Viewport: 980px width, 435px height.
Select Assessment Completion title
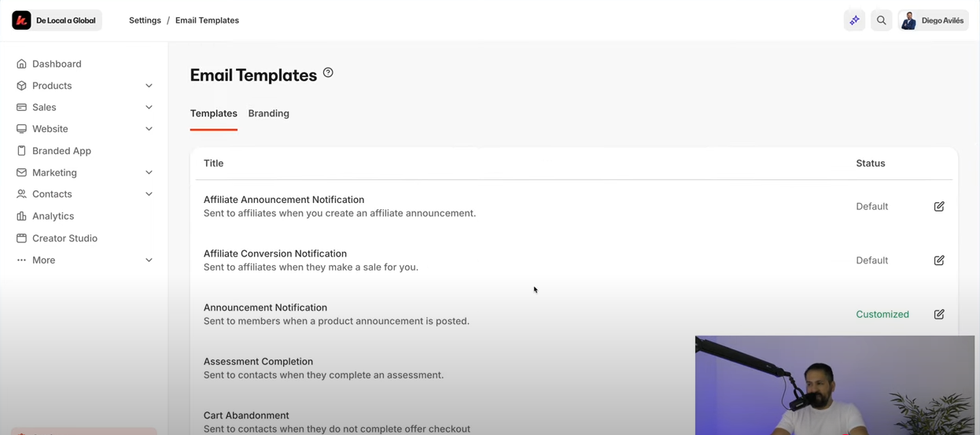click(x=258, y=362)
